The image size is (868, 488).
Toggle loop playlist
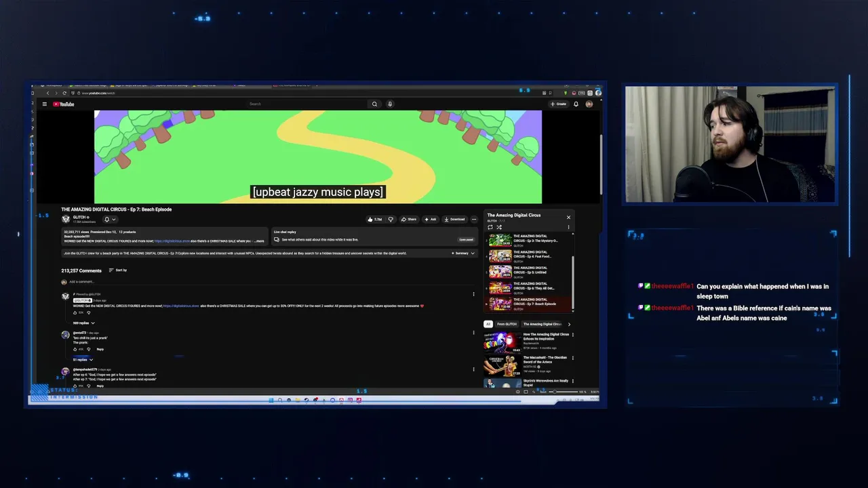pyautogui.click(x=490, y=227)
